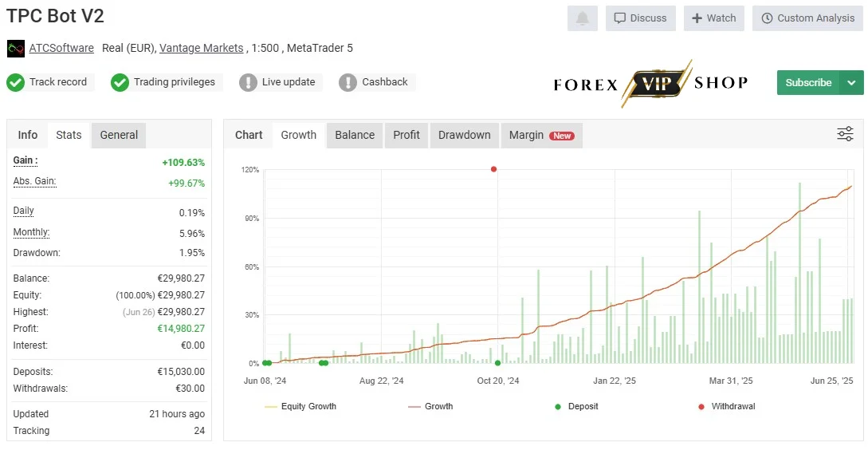This screenshot has height=450, width=868.
Task: Toggle Deposit legend markers
Action: [576, 406]
